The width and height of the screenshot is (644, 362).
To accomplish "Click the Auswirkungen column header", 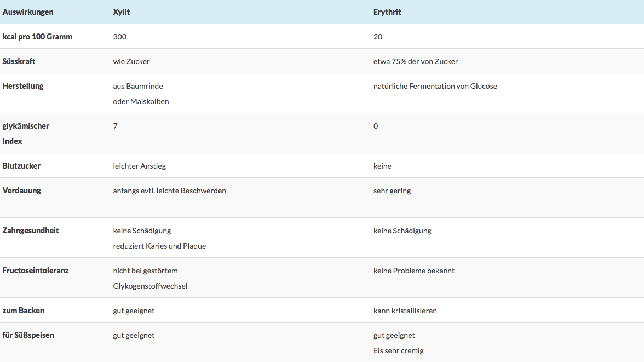I will coord(28,12).
